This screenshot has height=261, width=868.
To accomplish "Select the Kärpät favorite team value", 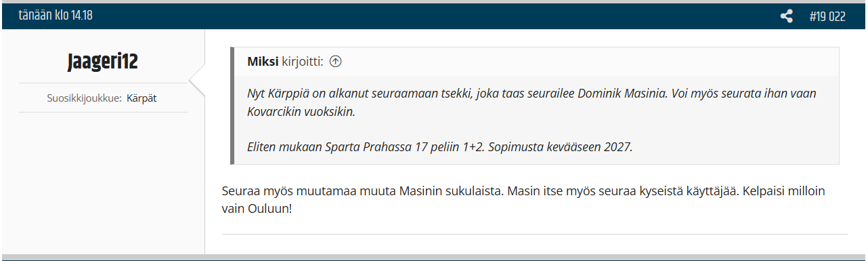I will [142, 98].
